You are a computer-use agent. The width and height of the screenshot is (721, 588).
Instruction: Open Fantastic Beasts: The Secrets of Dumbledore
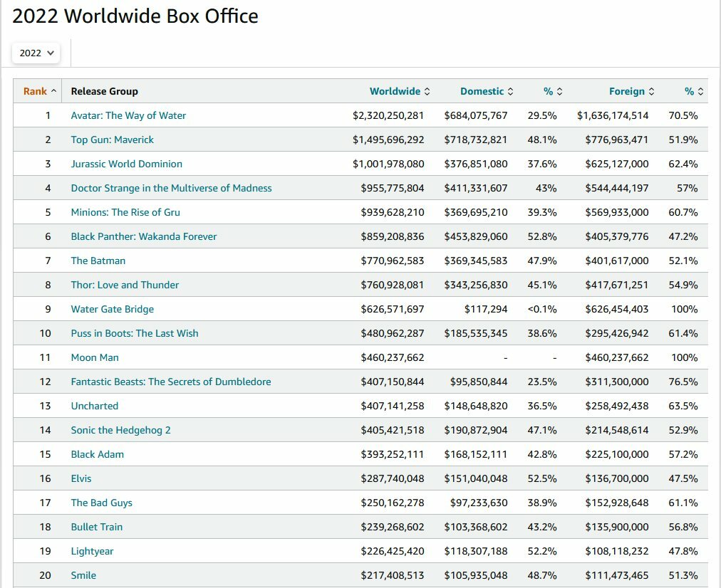click(x=170, y=382)
